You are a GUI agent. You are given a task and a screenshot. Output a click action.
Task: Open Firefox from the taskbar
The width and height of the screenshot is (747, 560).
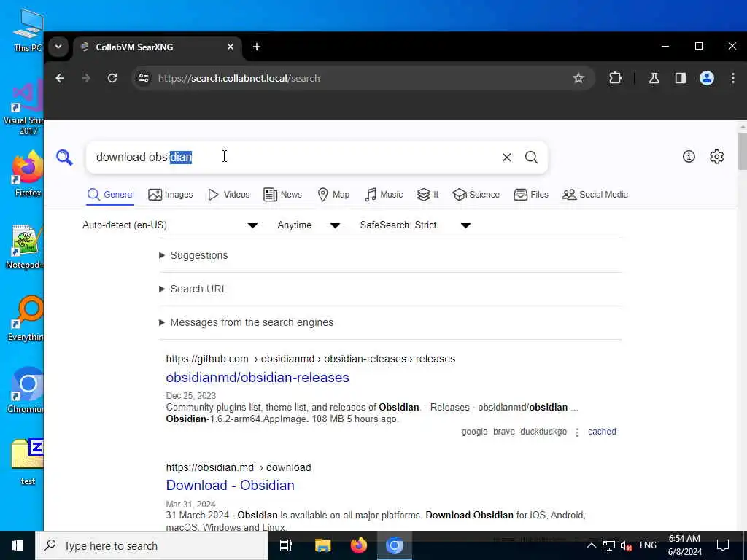359,545
